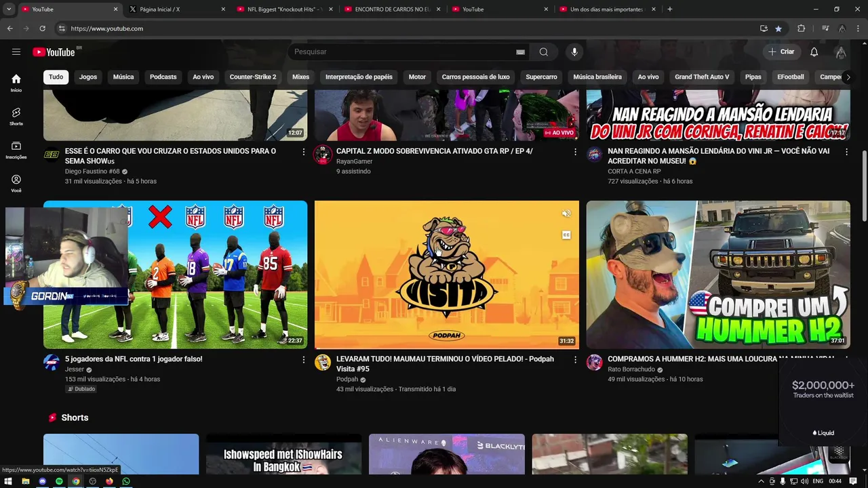
Task: Open Chrome media controls icon
Action: click(x=825, y=28)
